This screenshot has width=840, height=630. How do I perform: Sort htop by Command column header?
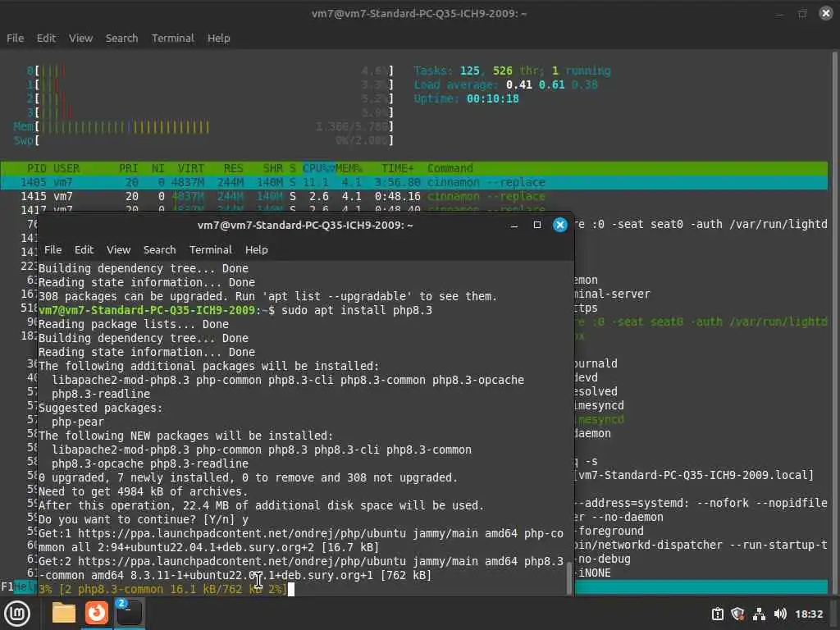point(450,168)
